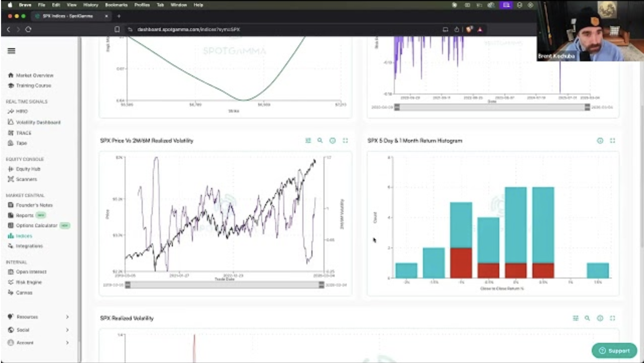Open the Volatility Dashboard link

(38, 122)
